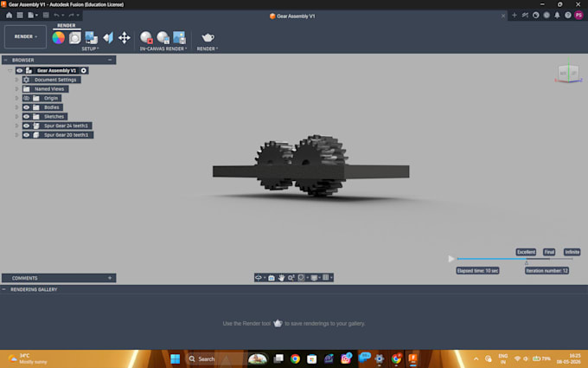Switch to Gear Assembly V1 document tab
This screenshot has height=368, width=588.
point(292,16)
